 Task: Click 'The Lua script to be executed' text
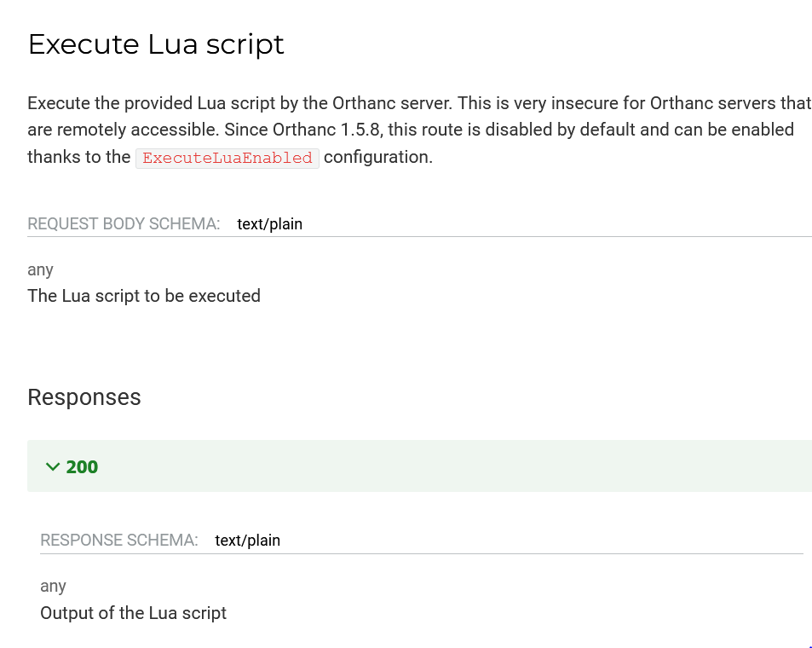[x=144, y=296]
